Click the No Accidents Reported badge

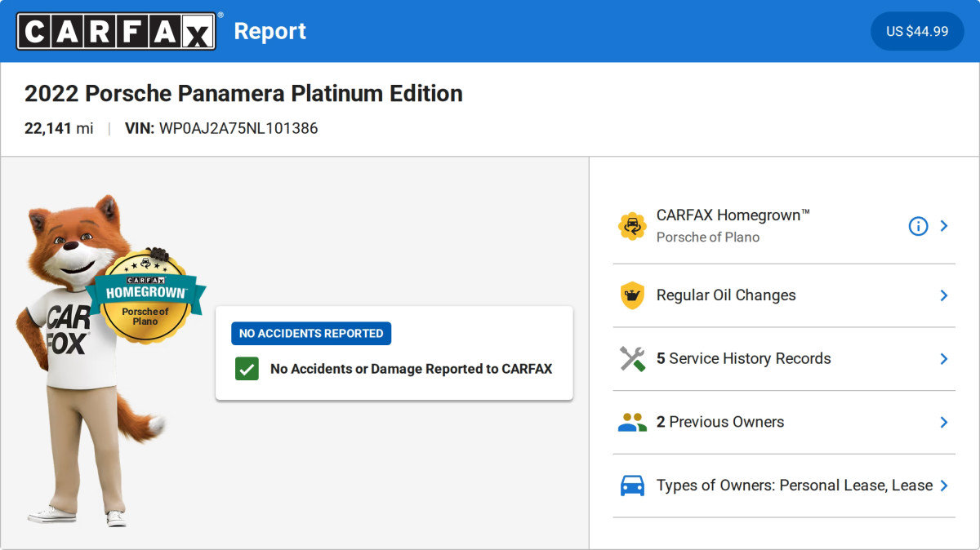(x=311, y=333)
